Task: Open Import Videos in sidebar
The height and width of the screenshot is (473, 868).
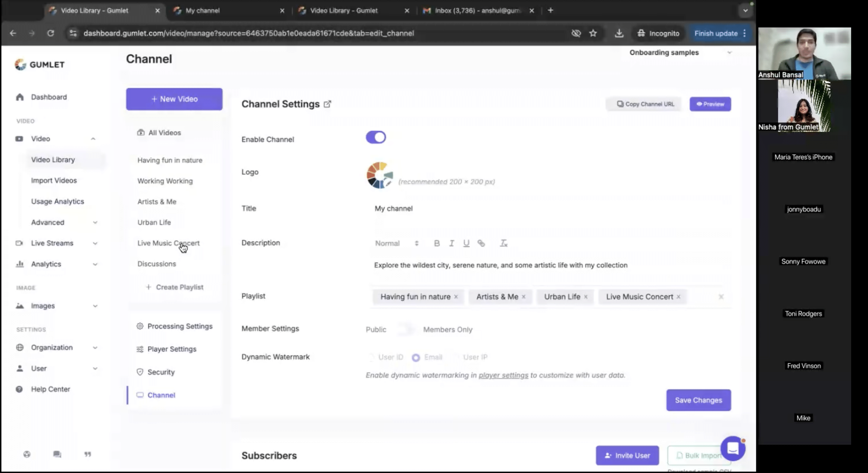Action: click(x=54, y=180)
